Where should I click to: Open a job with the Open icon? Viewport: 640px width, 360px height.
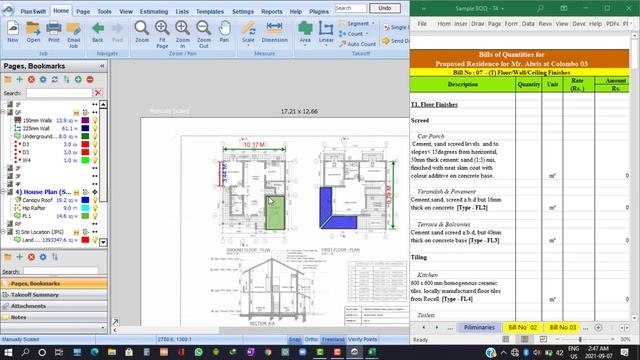(33, 31)
